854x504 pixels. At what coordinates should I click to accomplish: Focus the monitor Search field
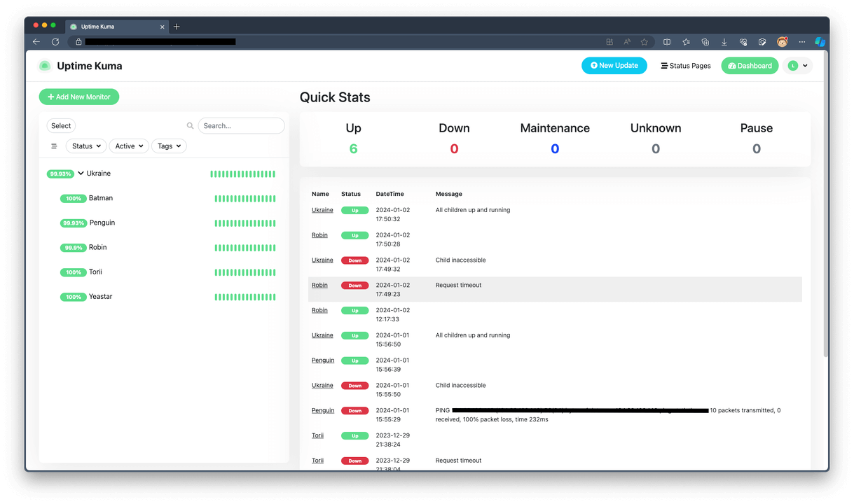242,126
